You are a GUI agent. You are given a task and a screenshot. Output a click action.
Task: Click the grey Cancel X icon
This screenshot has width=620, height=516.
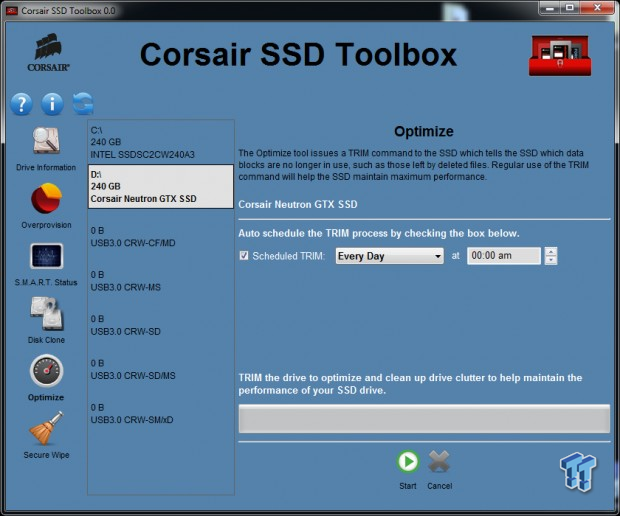click(439, 461)
